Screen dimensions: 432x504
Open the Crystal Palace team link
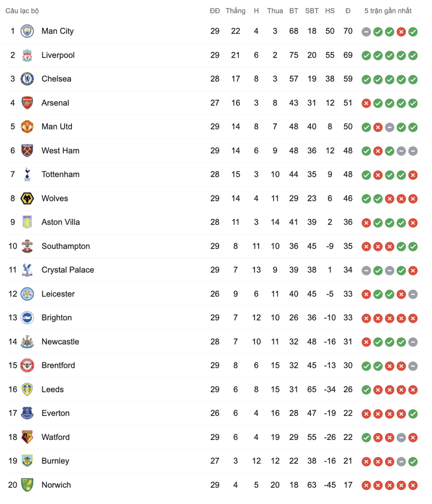(x=68, y=270)
